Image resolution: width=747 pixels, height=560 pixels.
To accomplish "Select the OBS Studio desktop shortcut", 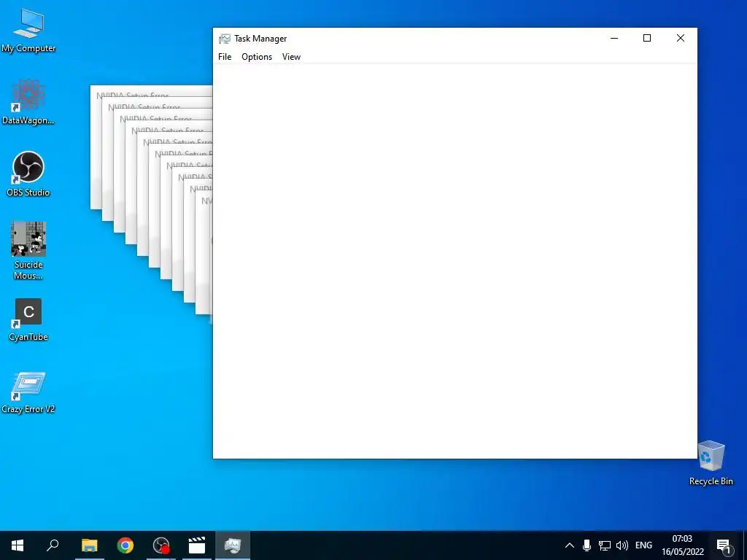I will [28, 174].
